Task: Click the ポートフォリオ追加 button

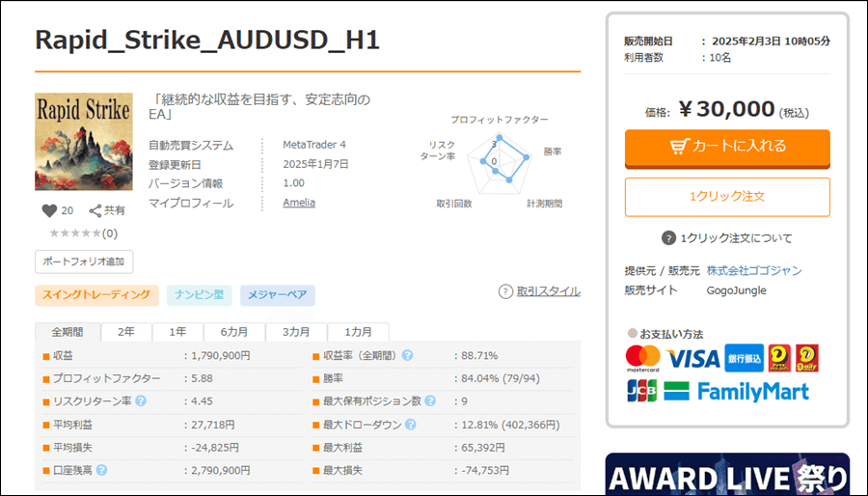Action: click(84, 262)
